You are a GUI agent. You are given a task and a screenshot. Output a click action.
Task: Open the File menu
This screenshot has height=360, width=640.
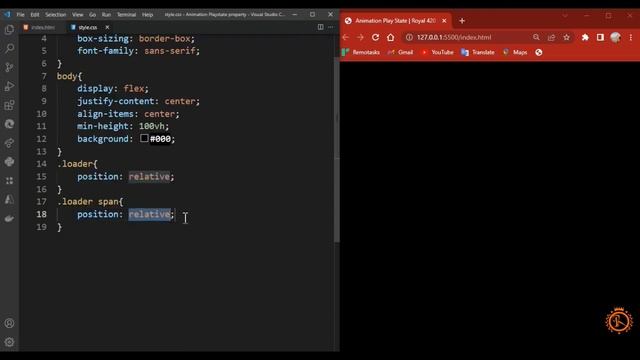pos(20,14)
